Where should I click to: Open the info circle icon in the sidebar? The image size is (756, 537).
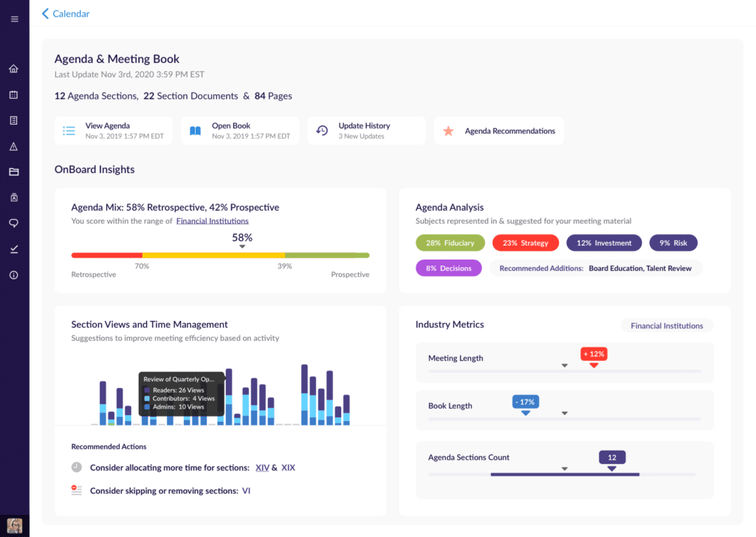coord(13,274)
